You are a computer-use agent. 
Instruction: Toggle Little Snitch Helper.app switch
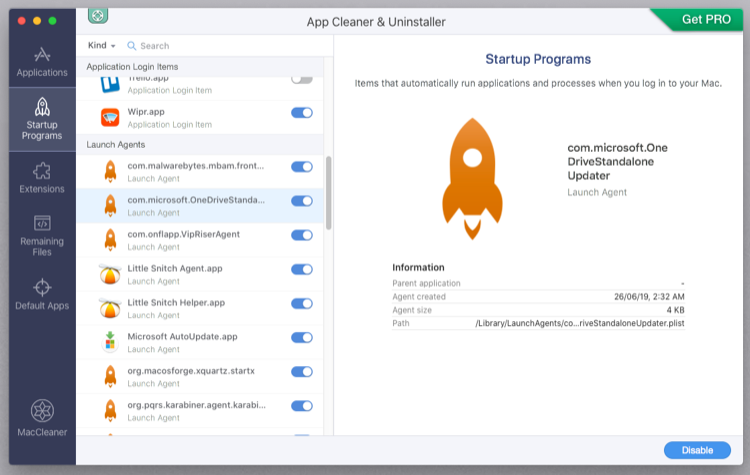click(302, 304)
